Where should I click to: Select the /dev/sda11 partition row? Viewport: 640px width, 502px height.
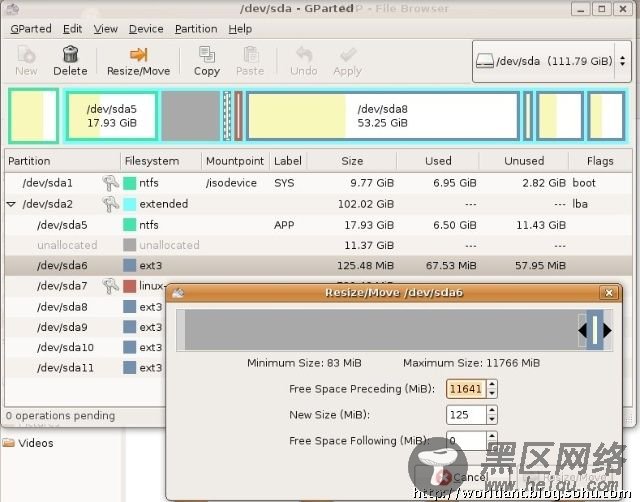pos(85,368)
